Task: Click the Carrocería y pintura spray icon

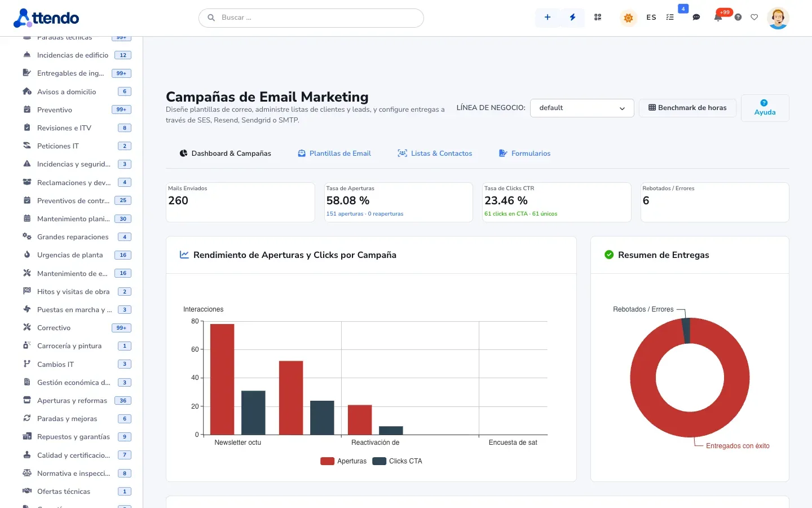Action: click(27, 345)
